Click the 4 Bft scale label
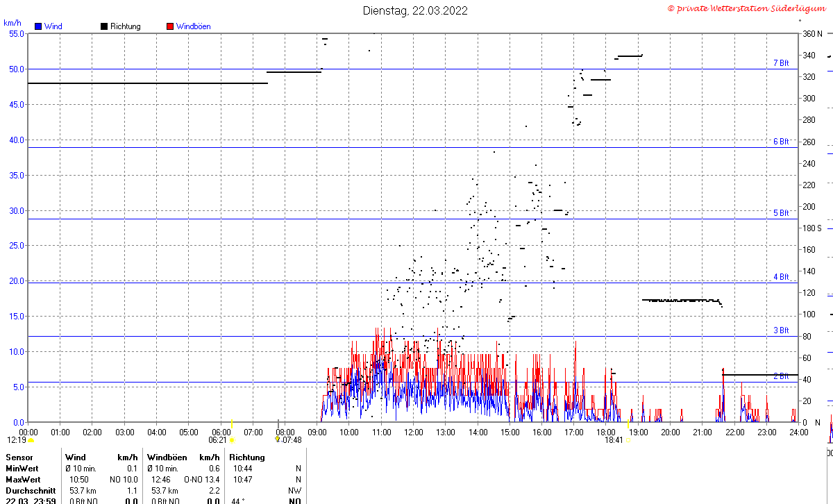The image size is (833, 504). click(x=781, y=277)
